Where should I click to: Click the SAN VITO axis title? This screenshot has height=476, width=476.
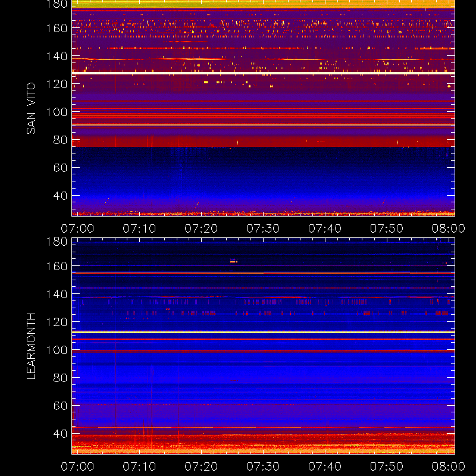click(x=31, y=108)
